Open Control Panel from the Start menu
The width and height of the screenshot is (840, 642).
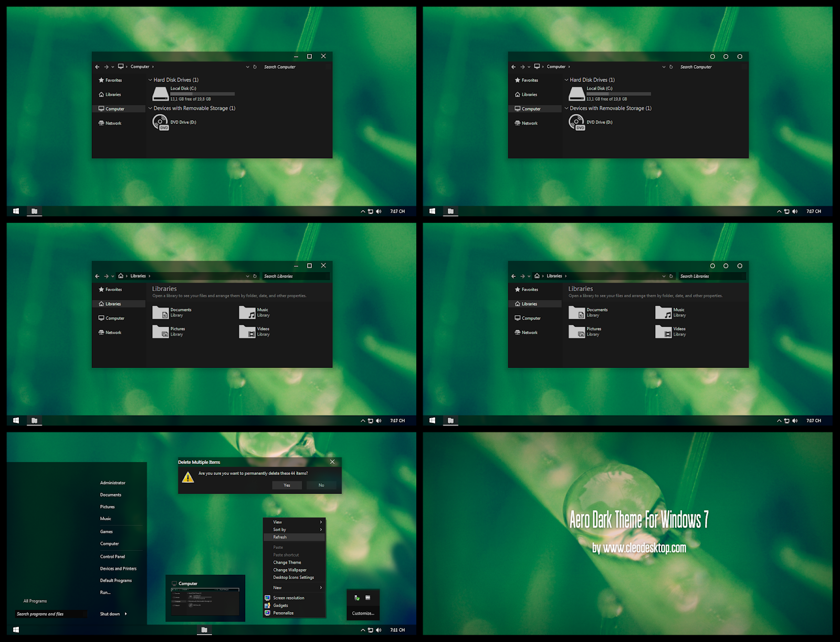(x=113, y=557)
